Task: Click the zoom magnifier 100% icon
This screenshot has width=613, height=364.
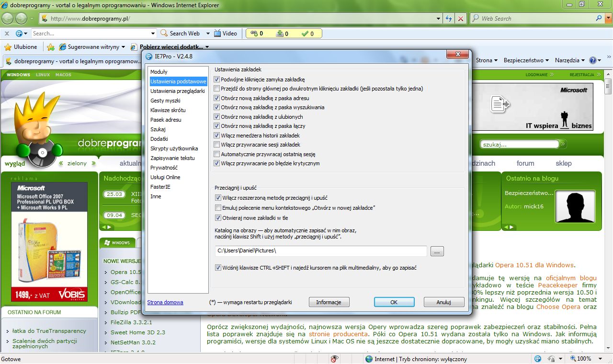Action: tap(573, 359)
